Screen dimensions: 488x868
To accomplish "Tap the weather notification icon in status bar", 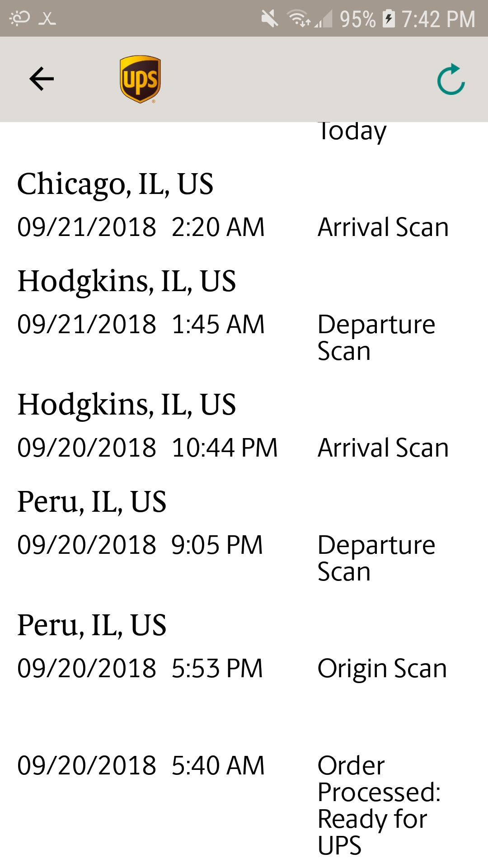I will tap(20, 18).
